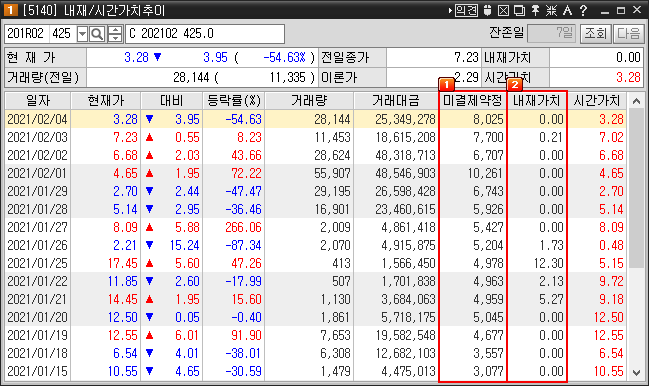Click the 201R02 425 code input field
This screenshot has width=649, height=386.
(x=41, y=34)
